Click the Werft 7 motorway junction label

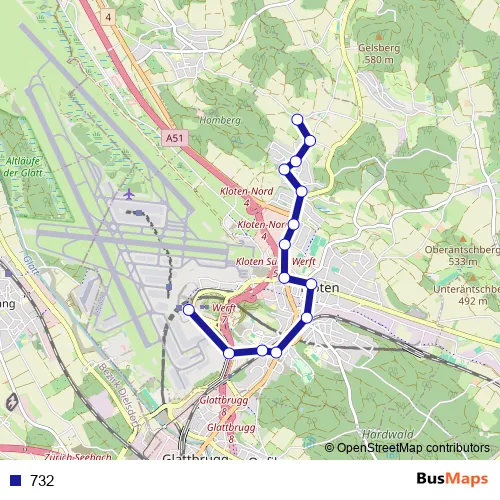tap(224, 313)
